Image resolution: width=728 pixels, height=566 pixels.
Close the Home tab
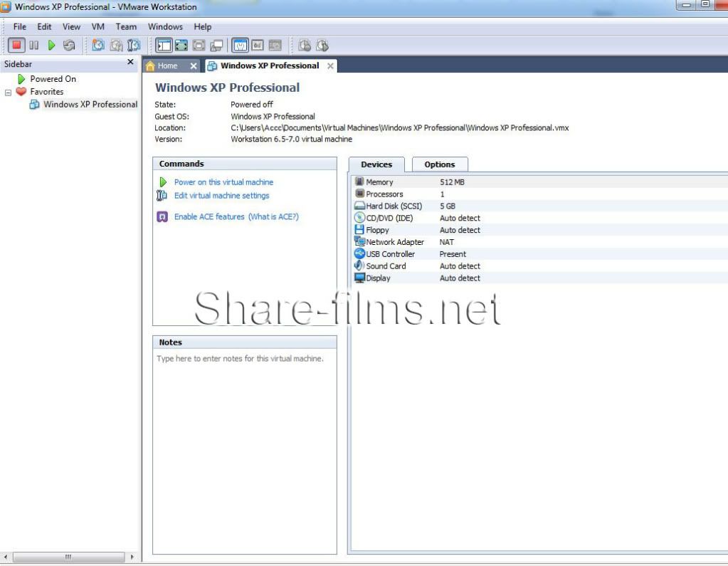[194, 66]
